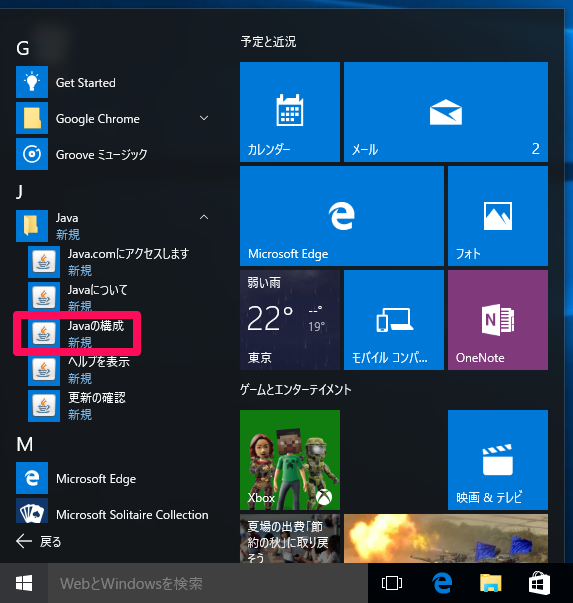Open the メール tile

pos(446,112)
